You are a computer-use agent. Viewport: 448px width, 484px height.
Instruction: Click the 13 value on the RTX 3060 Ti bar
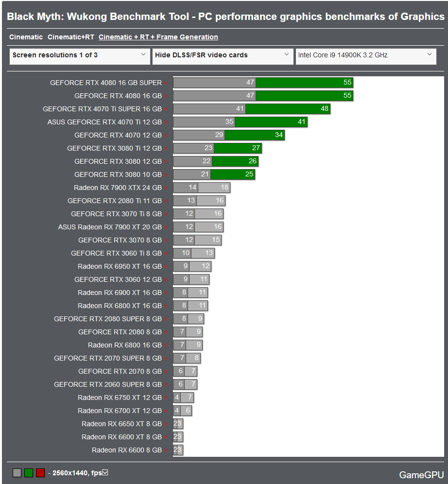pos(209,253)
